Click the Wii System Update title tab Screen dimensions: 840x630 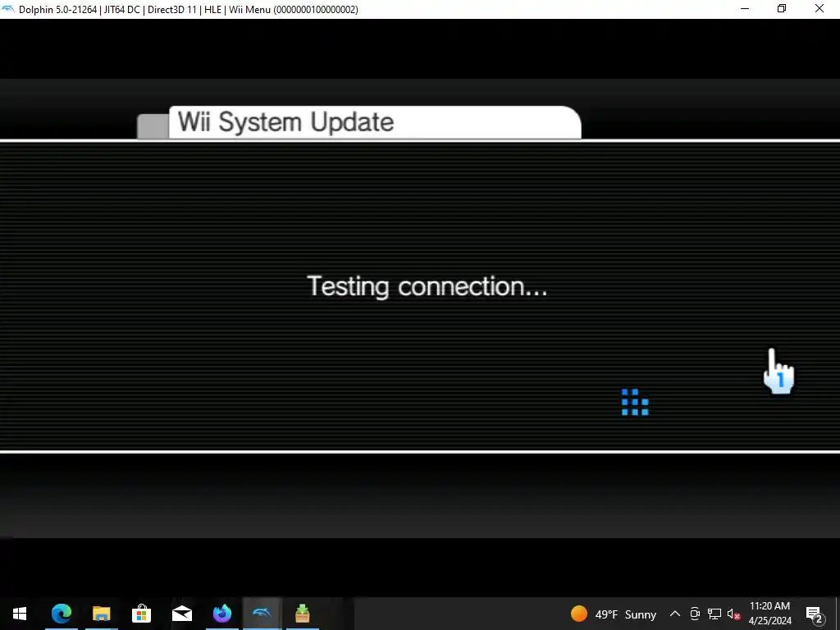click(x=375, y=122)
